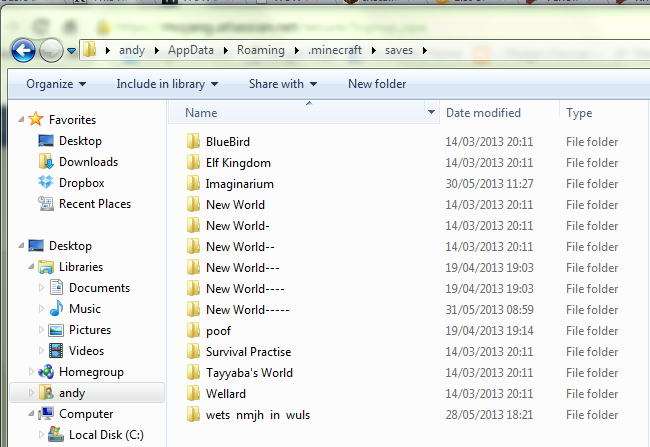Click the folder icon in address bar
650x447 pixels.
89,50
